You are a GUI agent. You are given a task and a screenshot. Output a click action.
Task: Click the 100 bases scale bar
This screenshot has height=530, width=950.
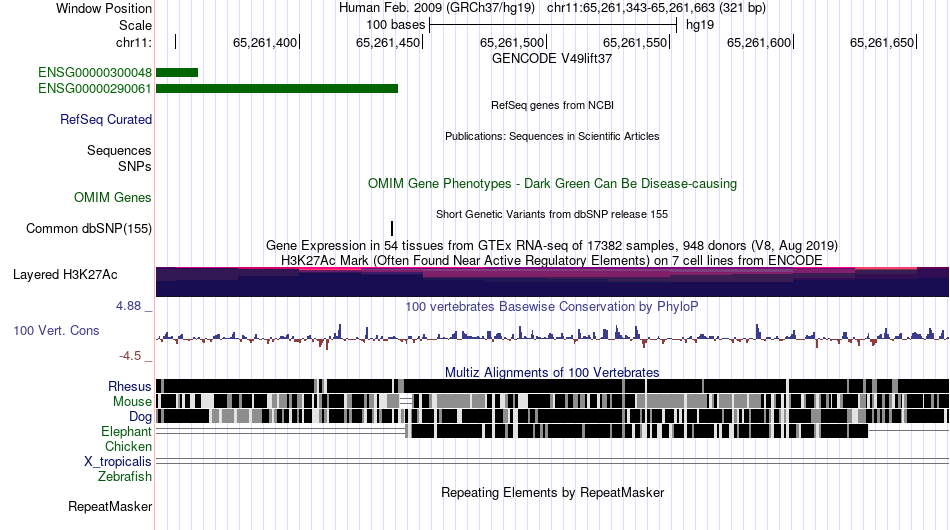[553, 25]
